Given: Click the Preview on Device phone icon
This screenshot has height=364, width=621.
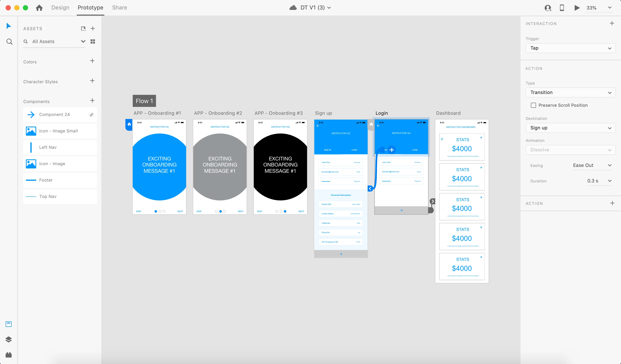Looking at the screenshot, I should click(x=562, y=8).
